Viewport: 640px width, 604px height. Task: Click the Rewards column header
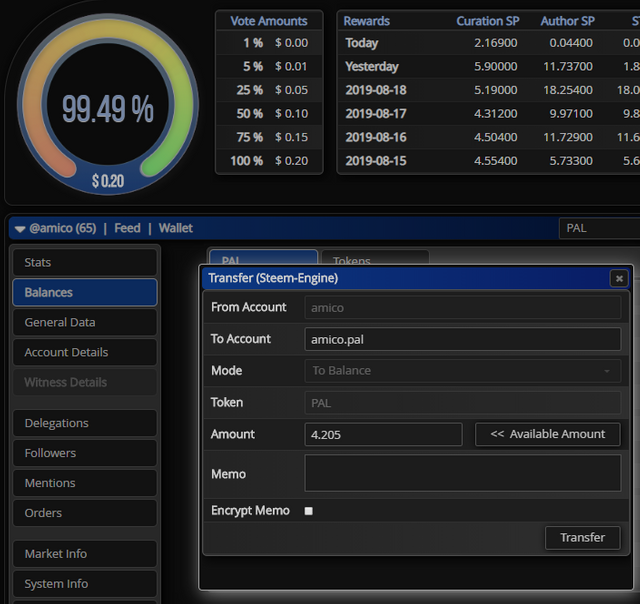(367, 21)
